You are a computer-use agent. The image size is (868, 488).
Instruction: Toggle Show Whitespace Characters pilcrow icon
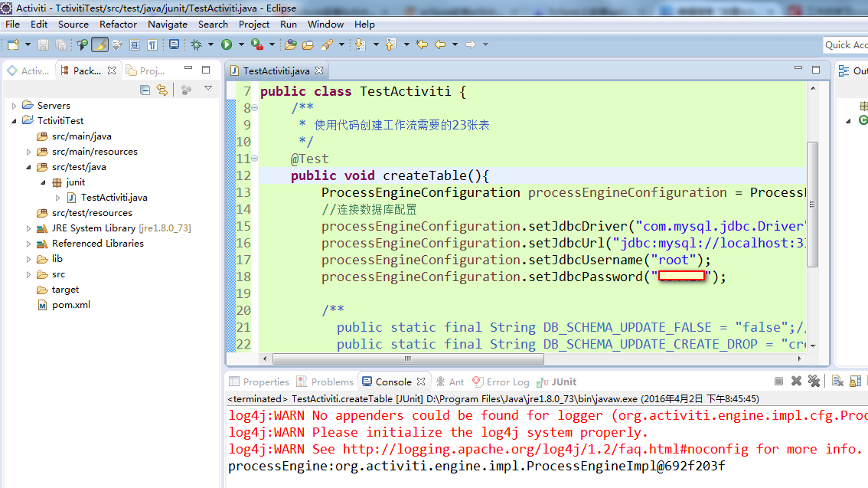point(152,44)
